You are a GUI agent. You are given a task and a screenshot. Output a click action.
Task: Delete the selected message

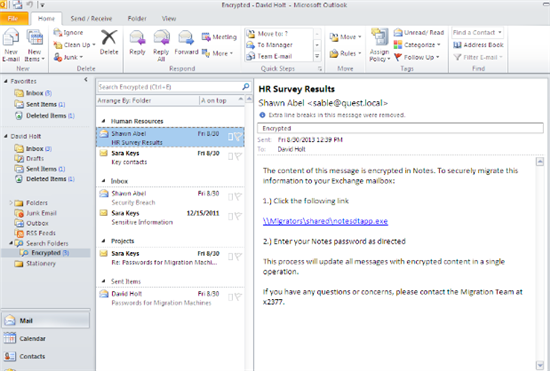[109, 42]
